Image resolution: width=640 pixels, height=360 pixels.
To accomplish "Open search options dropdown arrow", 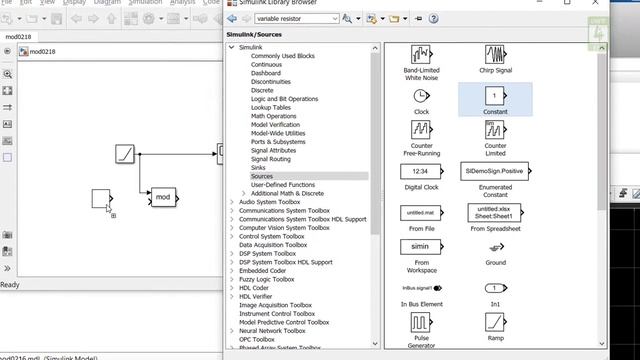I will tap(358, 19).
